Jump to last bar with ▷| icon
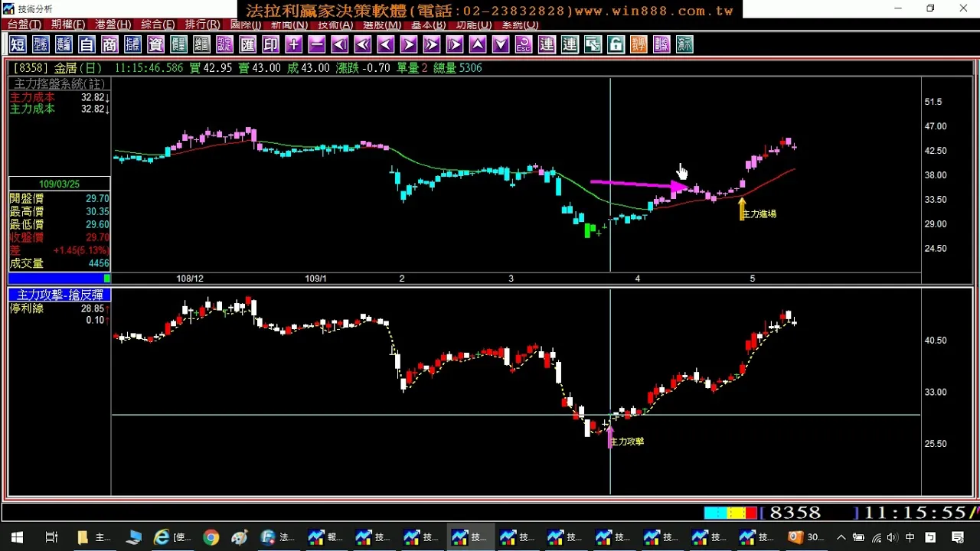Viewport: 980px width, 551px height. [455, 44]
